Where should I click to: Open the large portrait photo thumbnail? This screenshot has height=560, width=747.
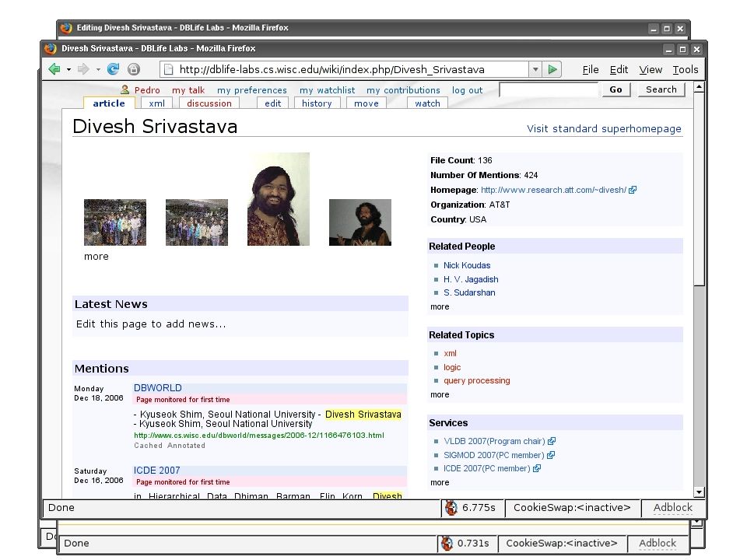point(279,199)
